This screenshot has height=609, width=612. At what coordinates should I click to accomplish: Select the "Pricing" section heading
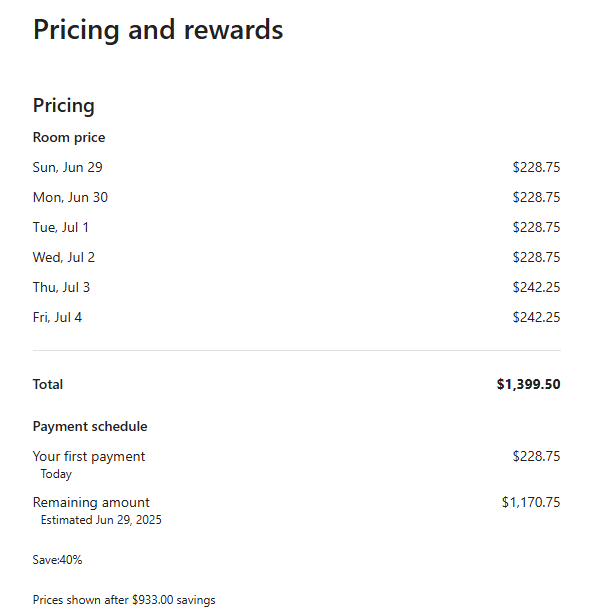pos(64,105)
